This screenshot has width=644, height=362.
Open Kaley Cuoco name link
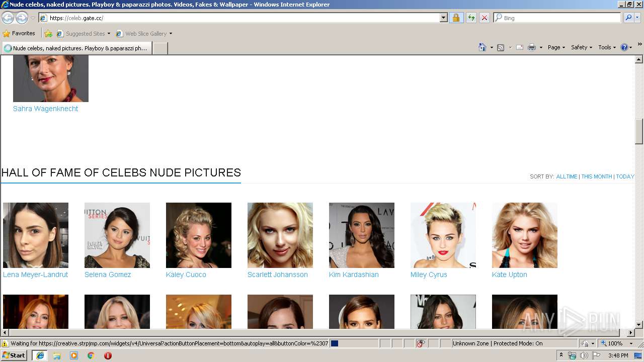186,275
